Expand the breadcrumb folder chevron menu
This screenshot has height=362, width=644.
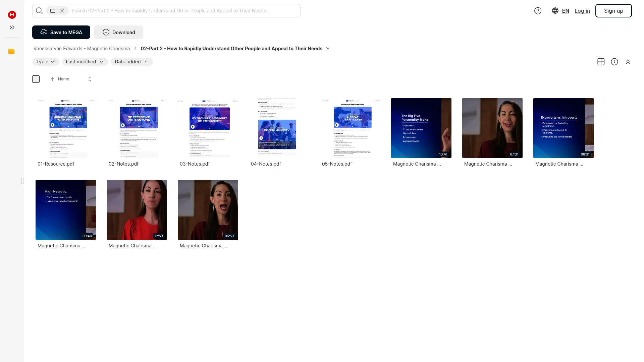328,49
